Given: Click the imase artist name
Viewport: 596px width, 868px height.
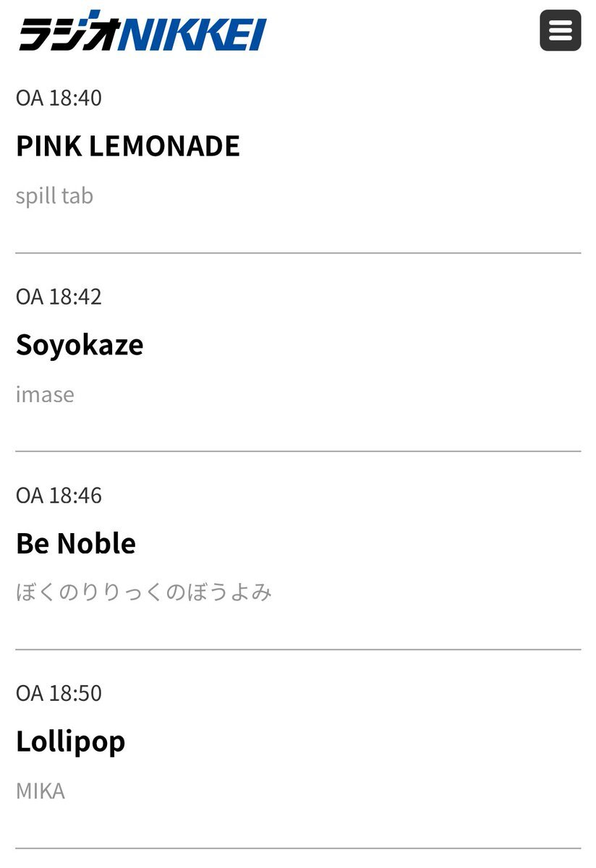Looking at the screenshot, I should pyautogui.click(x=45, y=395).
